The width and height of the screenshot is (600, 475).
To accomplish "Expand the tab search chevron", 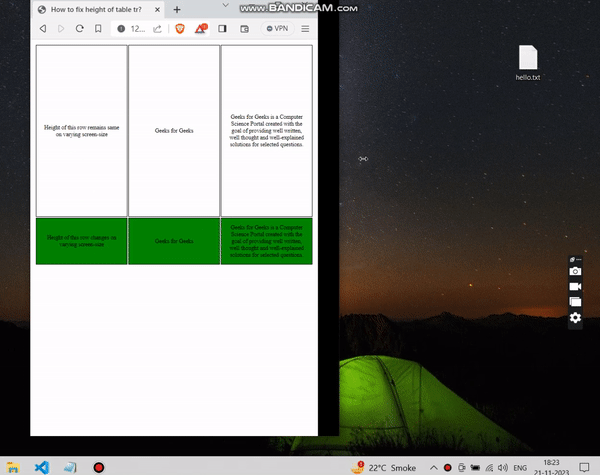I will click(x=225, y=5).
